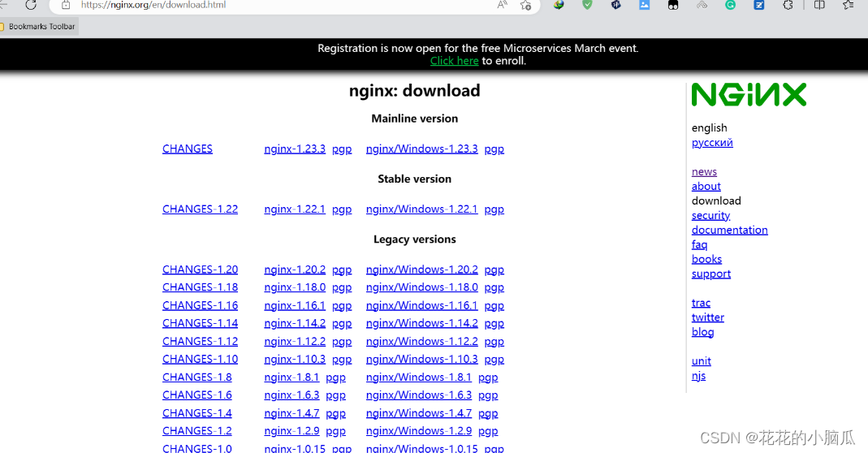Open the books link
The height and width of the screenshot is (453, 868).
point(706,259)
